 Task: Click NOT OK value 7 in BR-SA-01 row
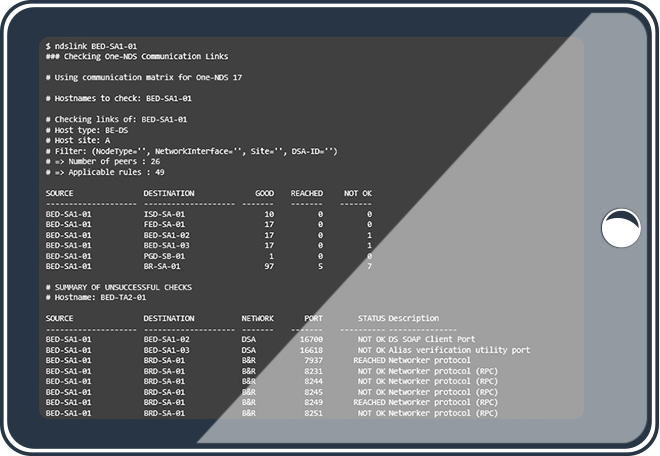click(x=370, y=267)
